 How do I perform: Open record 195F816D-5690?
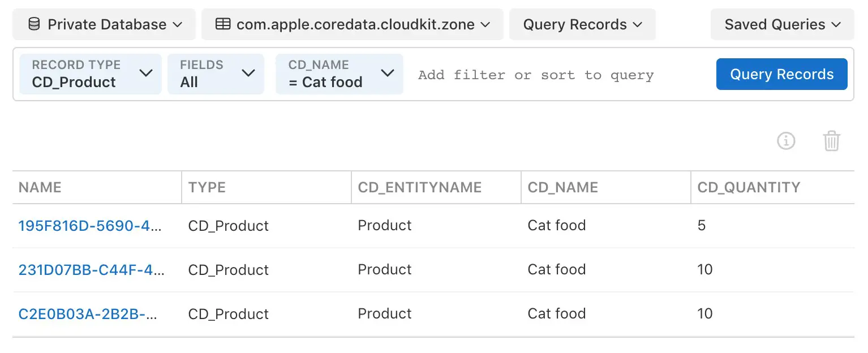tap(91, 226)
